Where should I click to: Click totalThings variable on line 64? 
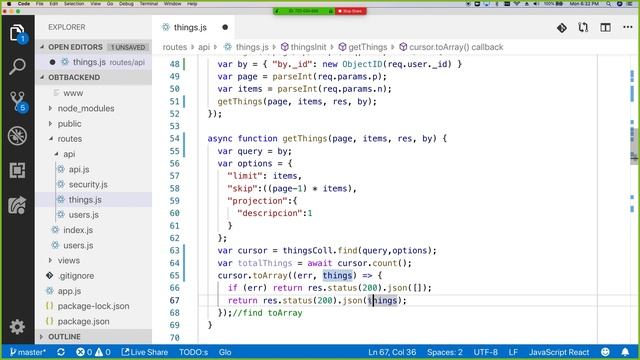pyautogui.click(x=265, y=263)
